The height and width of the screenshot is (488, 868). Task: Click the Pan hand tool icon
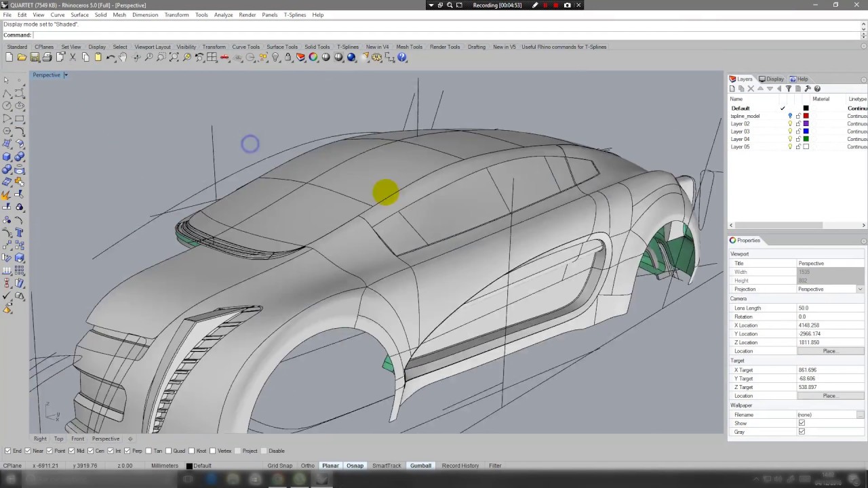click(123, 58)
